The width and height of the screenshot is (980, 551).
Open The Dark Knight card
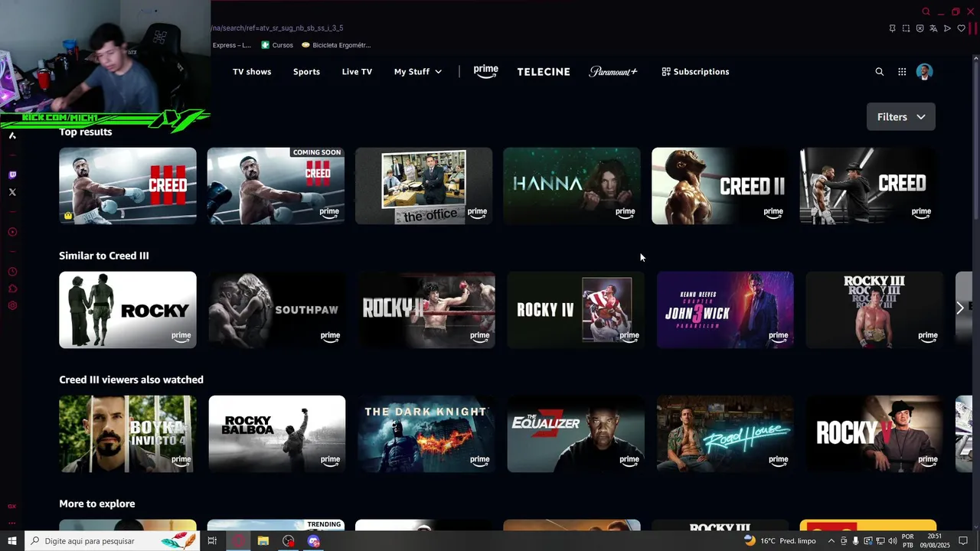426,434
